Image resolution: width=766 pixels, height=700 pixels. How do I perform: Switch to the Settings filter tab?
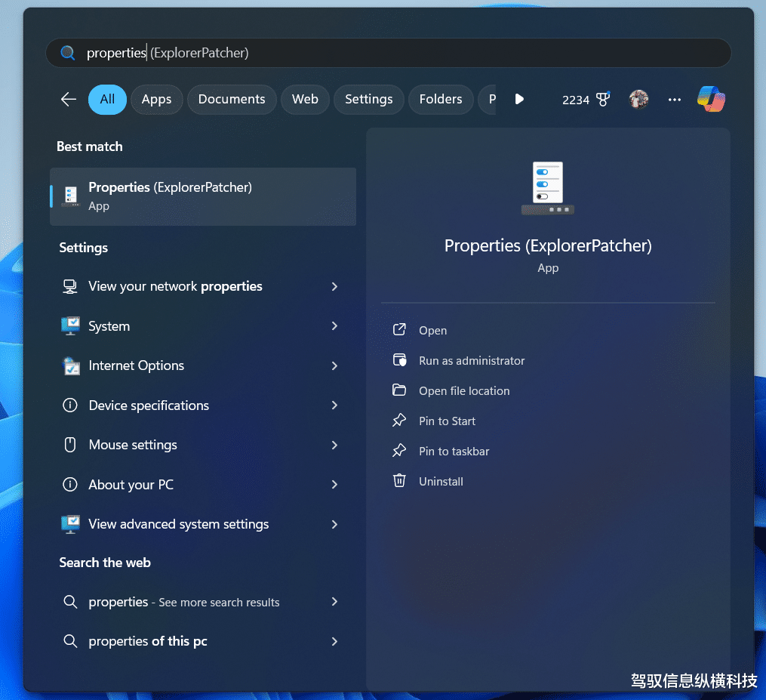[369, 100]
